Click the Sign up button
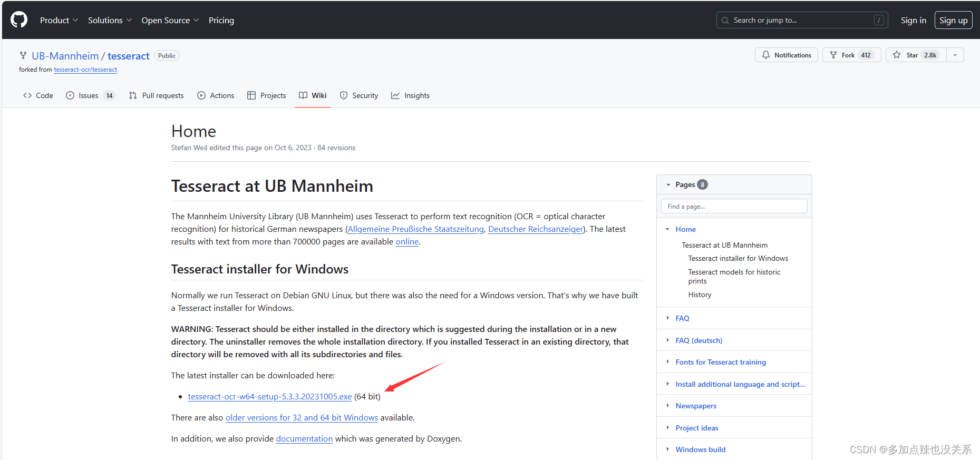Viewport: 980px width, 460px height. [x=953, y=20]
